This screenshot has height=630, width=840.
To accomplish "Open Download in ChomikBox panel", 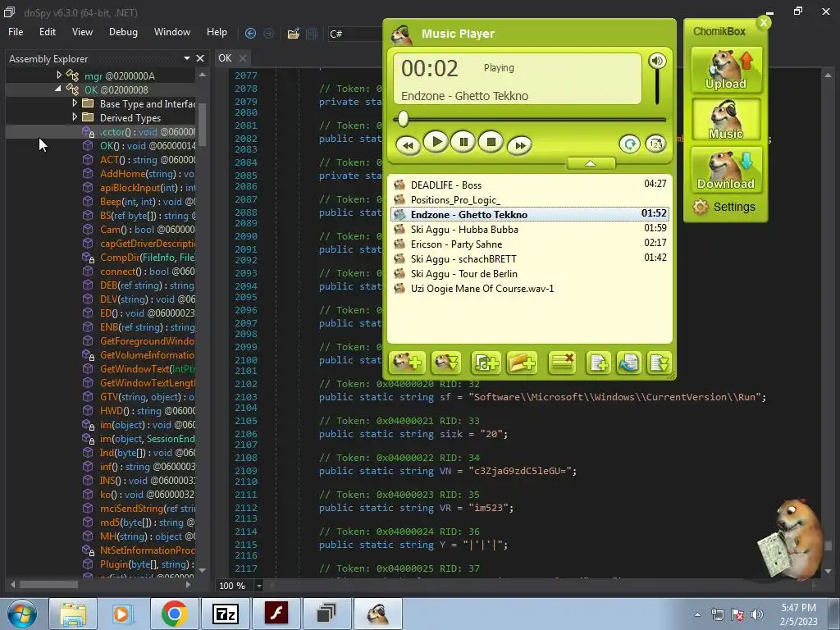I will point(726,169).
